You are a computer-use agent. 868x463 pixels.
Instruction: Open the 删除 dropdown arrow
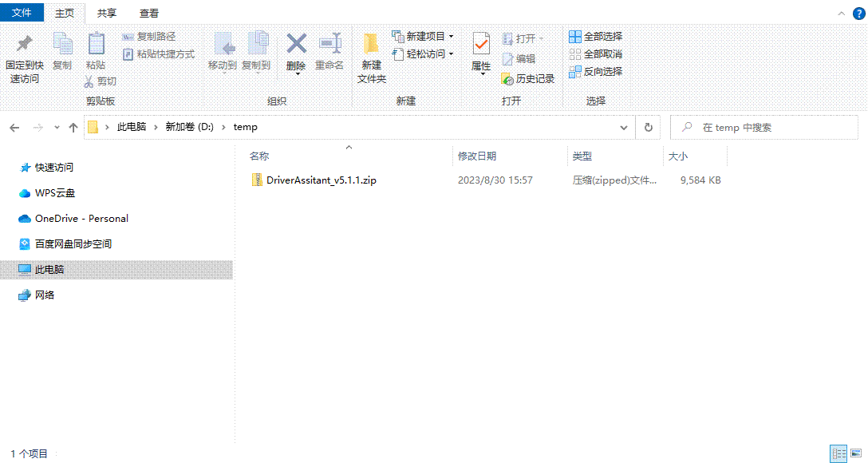297,73
